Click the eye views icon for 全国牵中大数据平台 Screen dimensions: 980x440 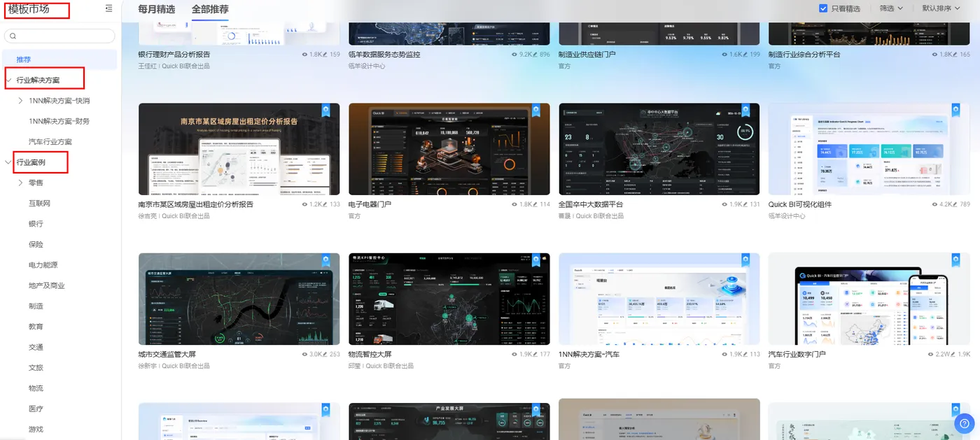[724, 204]
